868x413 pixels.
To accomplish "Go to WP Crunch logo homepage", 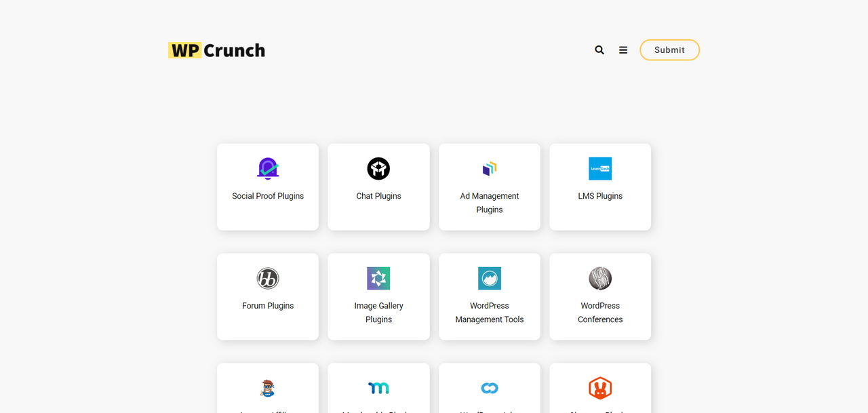I will (216, 50).
